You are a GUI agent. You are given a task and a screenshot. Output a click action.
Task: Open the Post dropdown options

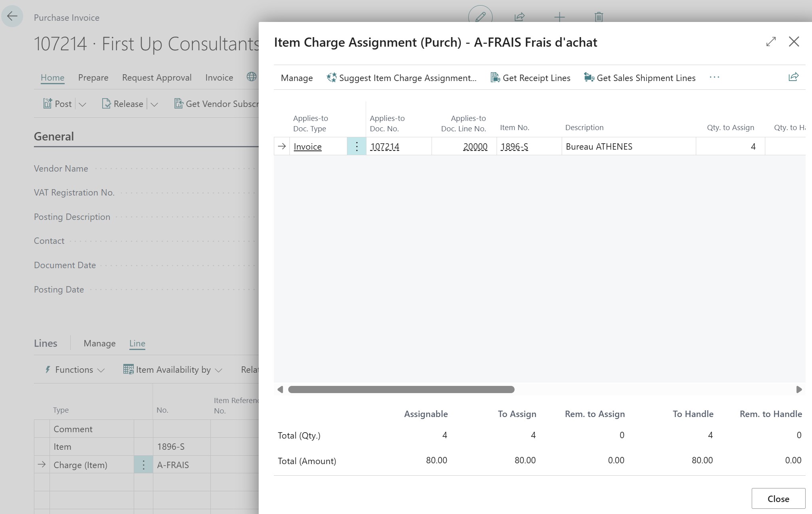[83, 104]
